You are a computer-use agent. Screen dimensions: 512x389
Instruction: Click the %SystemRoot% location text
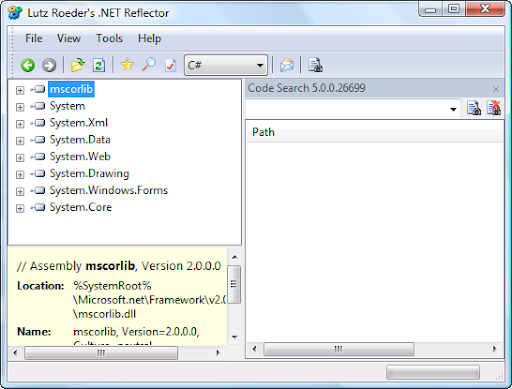(112, 286)
